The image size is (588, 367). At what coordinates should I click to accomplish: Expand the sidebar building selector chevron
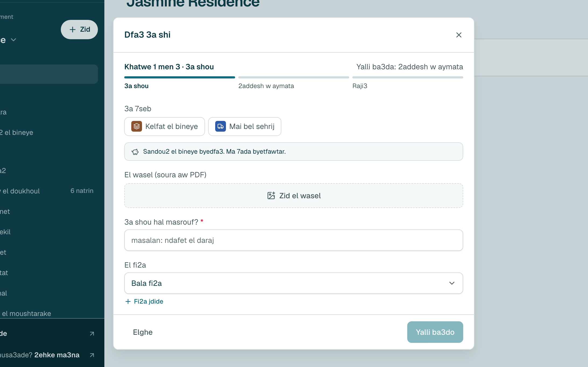click(13, 40)
